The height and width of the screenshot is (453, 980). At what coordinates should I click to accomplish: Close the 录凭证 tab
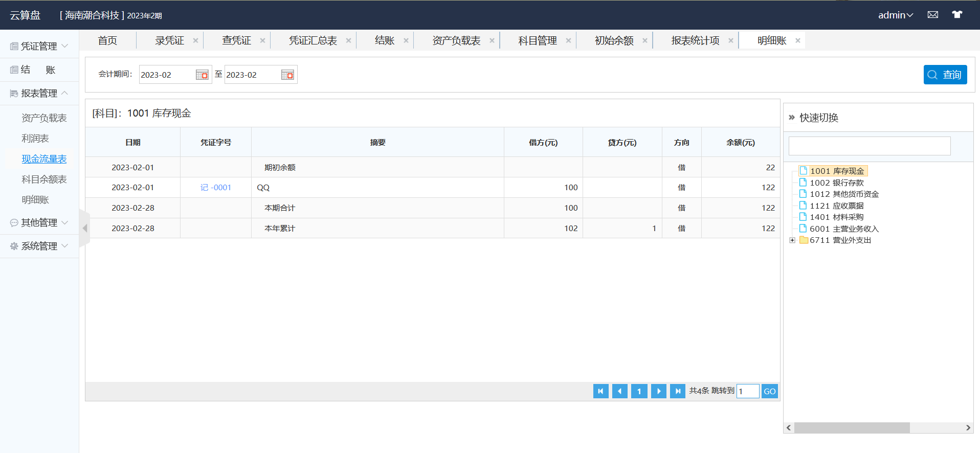195,41
